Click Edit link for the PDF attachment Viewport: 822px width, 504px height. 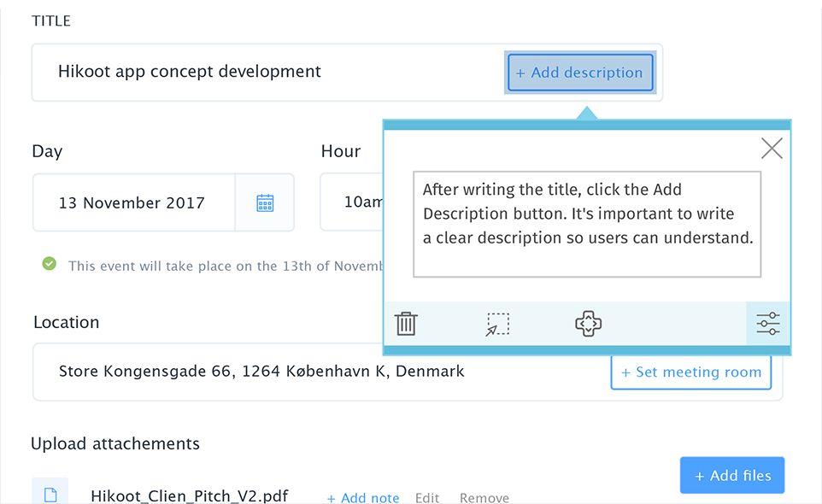pos(427,497)
